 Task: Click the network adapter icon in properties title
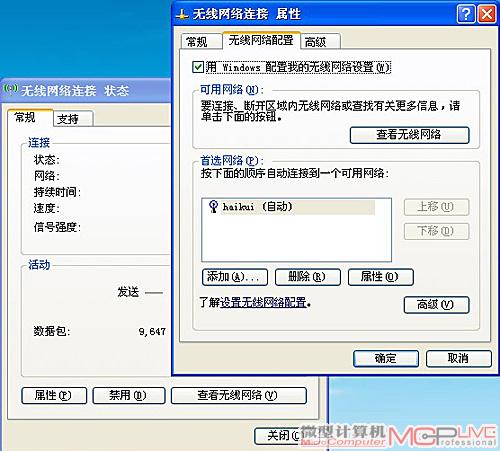click(x=182, y=14)
